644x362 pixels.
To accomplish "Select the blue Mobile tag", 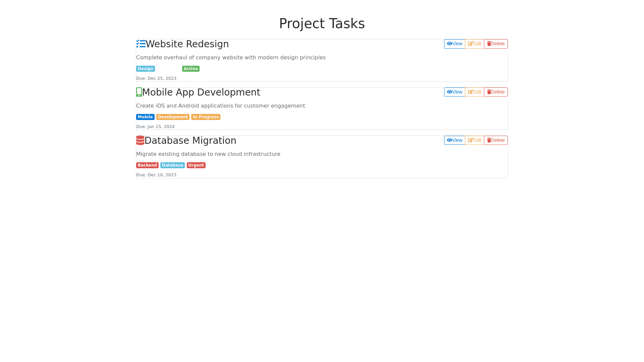I will (145, 117).
